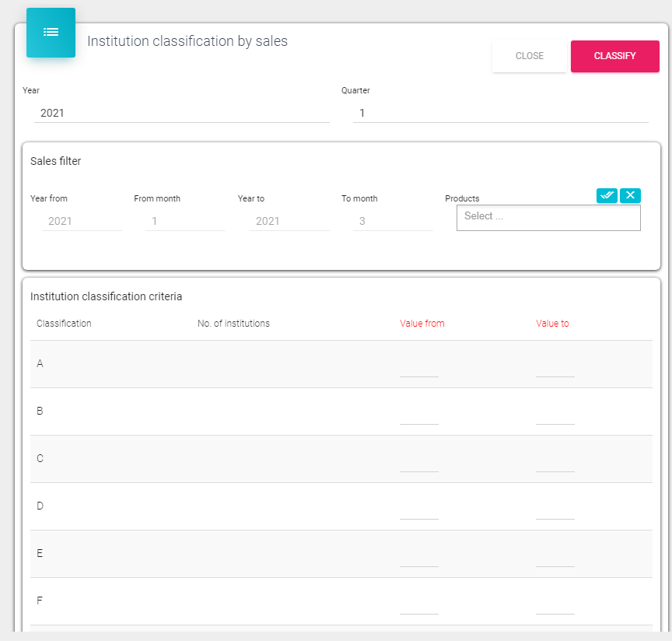Image resolution: width=672 pixels, height=641 pixels.
Task: Click the To month field
Action: [x=393, y=221]
